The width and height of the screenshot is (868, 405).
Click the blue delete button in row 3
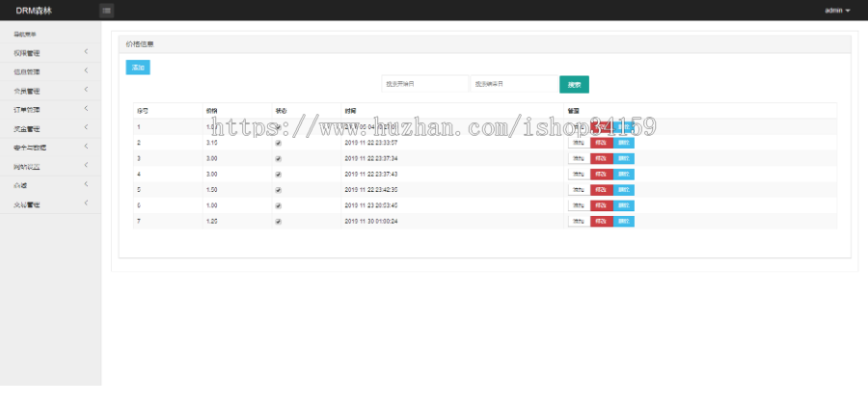pyautogui.click(x=624, y=159)
